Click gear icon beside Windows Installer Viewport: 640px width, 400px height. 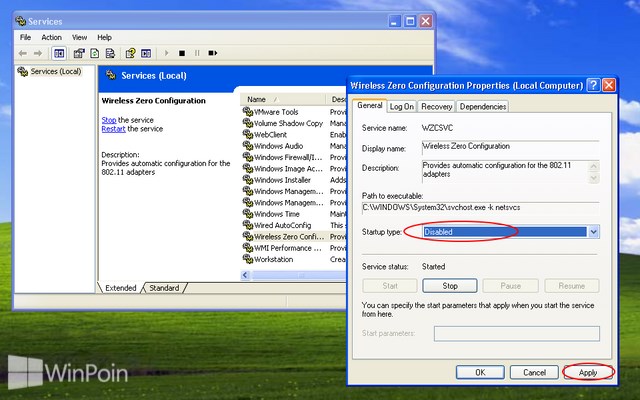click(248, 180)
